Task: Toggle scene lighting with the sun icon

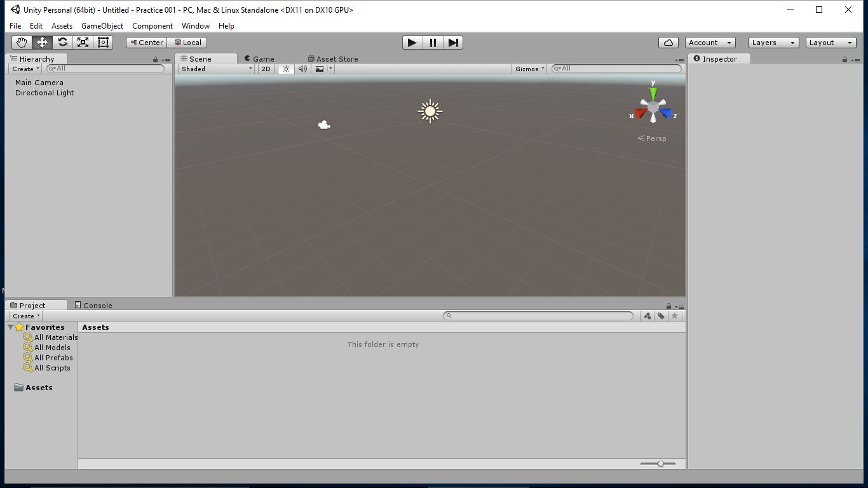Action: pos(286,69)
